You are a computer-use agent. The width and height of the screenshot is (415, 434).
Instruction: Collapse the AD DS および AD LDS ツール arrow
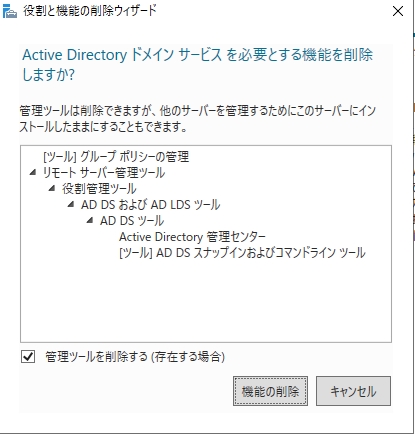pyautogui.click(x=71, y=204)
